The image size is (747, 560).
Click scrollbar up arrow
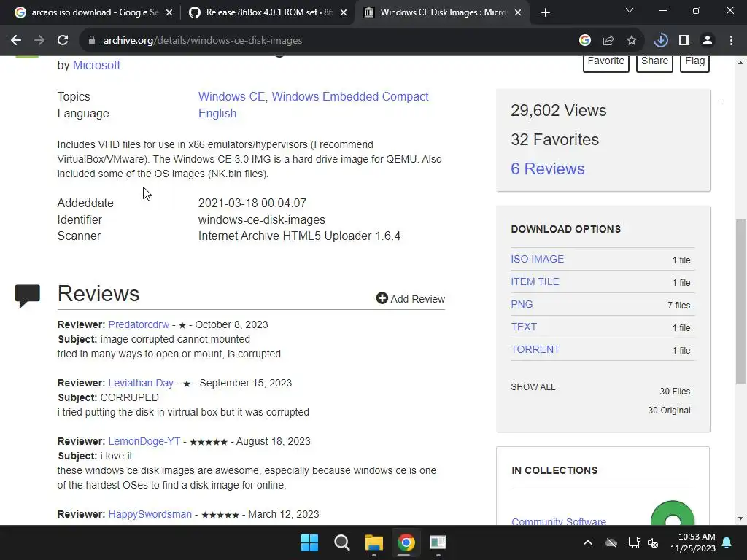pyautogui.click(x=740, y=63)
